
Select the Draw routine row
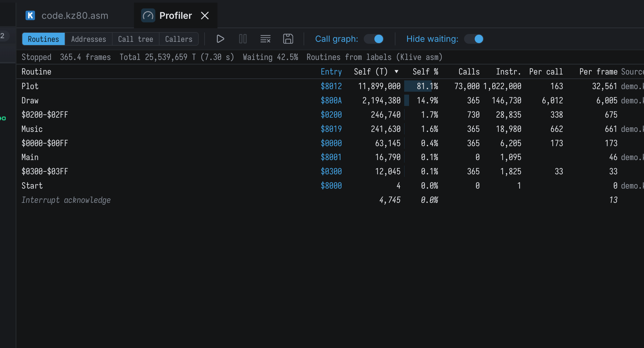click(330, 100)
